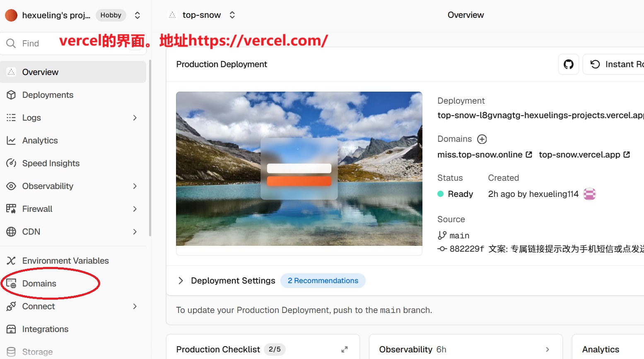644x359 pixels.
Task: Click the 2 Recommendations badge
Action: click(x=323, y=281)
